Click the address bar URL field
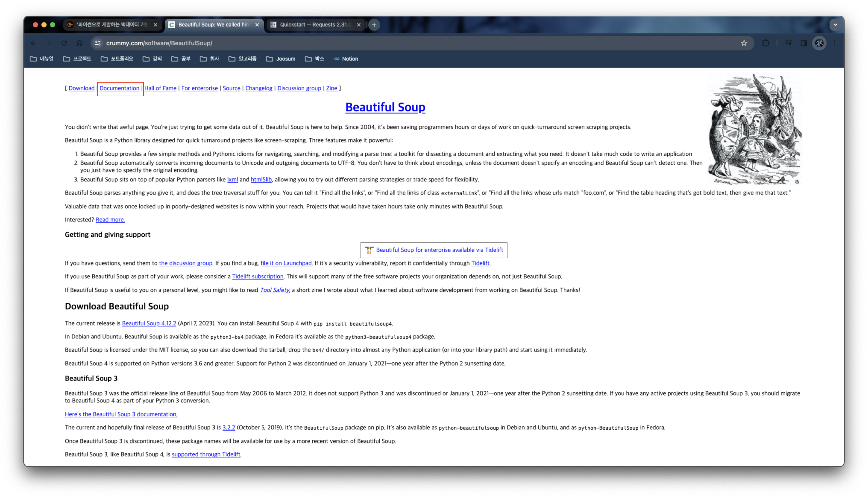The width and height of the screenshot is (868, 498). pos(342,43)
